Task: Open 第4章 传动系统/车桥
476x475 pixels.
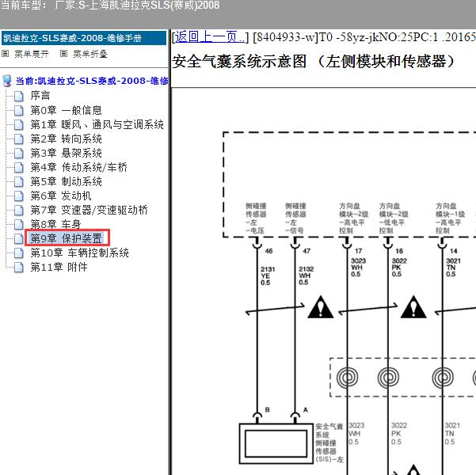Action: (78, 167)
